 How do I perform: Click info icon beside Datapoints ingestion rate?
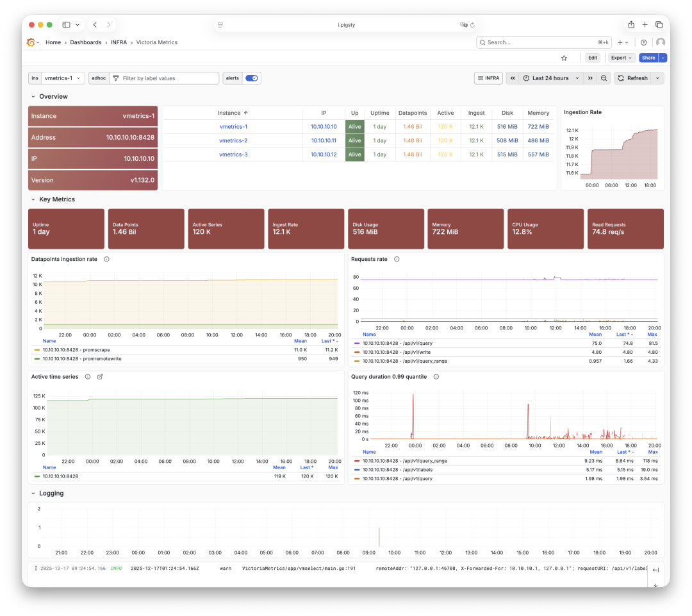[106, 259]
